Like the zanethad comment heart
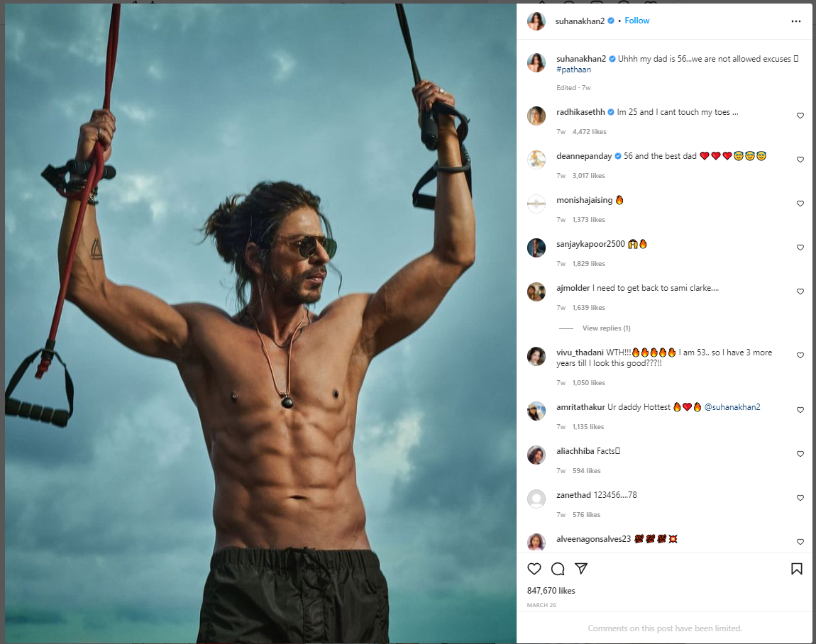816x644 pixels. tap(800, 498)
